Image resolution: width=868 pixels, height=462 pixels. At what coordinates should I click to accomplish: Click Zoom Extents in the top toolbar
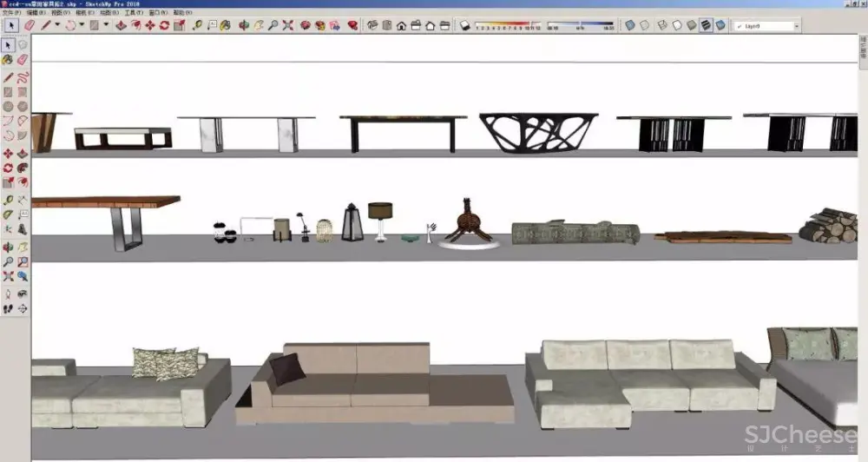pyautogui.click(x=288, y=25)
